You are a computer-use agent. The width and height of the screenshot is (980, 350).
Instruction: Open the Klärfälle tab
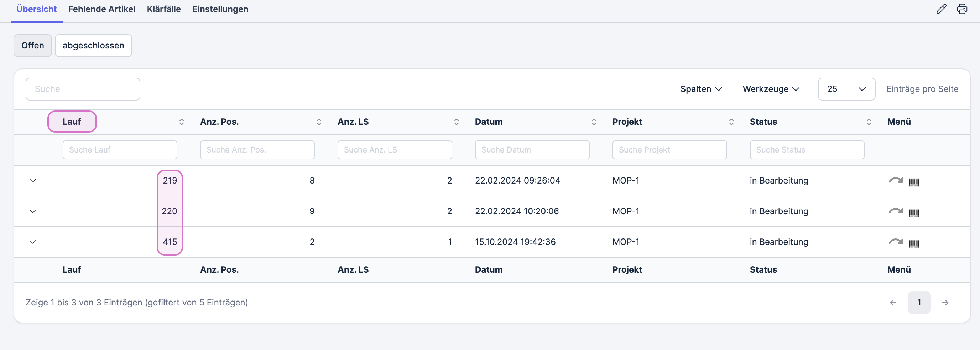tap(163, 9)
